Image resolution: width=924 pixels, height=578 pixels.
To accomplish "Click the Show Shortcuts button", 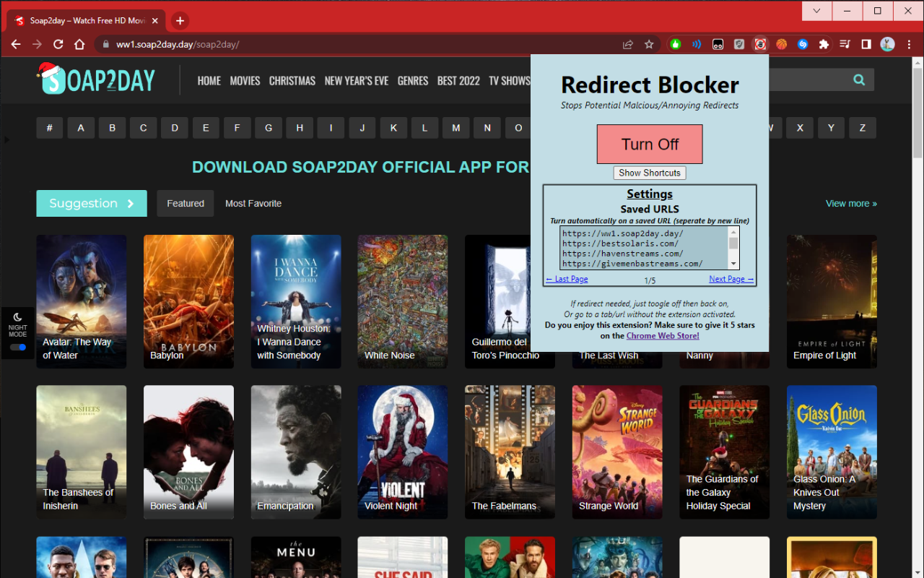I will point(650,173).
